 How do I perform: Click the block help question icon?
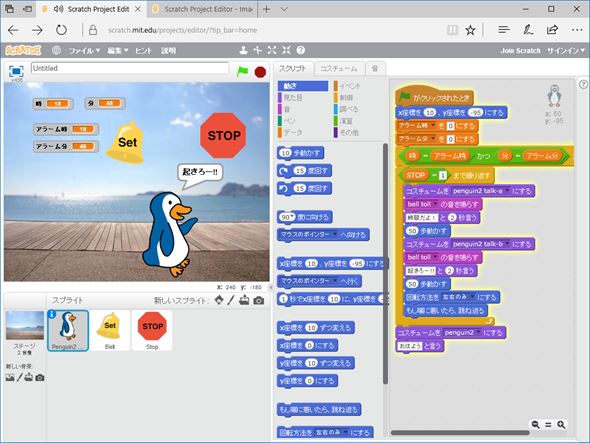click(301, 50)
